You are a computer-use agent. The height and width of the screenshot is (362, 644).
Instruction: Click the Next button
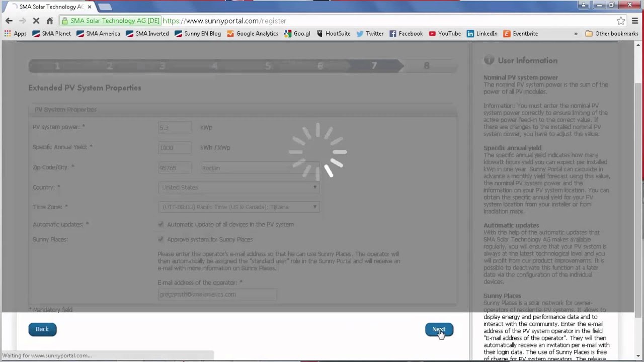tap(439, 329)
